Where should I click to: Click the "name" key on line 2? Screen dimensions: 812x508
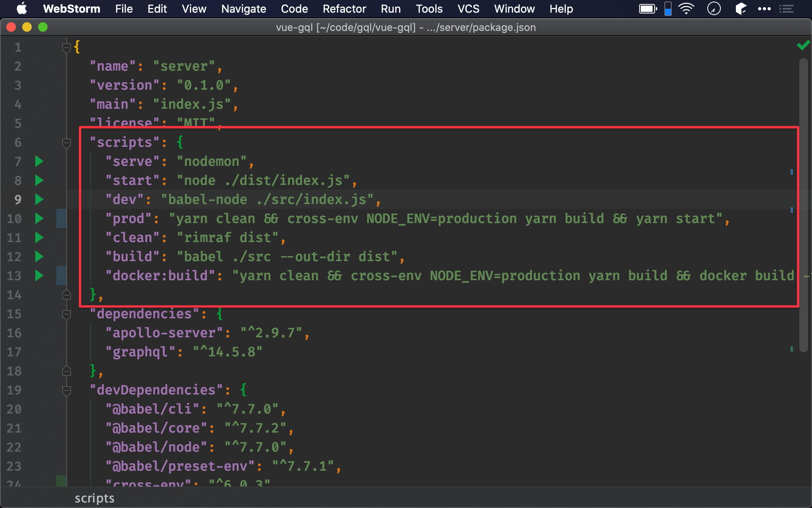coord(113,66)
